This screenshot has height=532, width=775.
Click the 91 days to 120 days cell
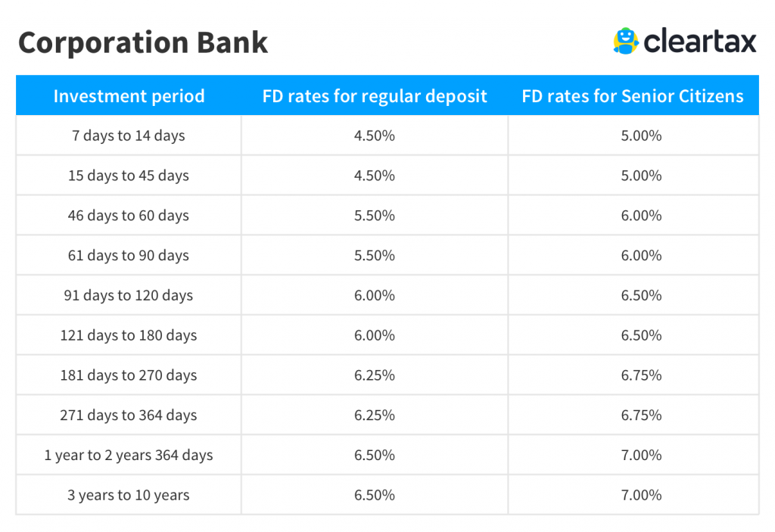point(129,295)
